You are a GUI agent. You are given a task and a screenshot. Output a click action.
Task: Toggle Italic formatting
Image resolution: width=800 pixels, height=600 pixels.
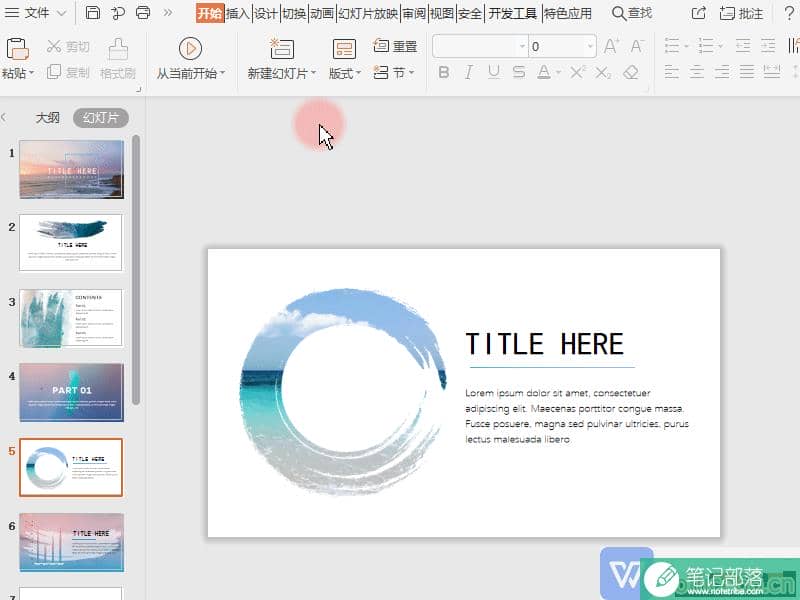(x=468, y=72)
